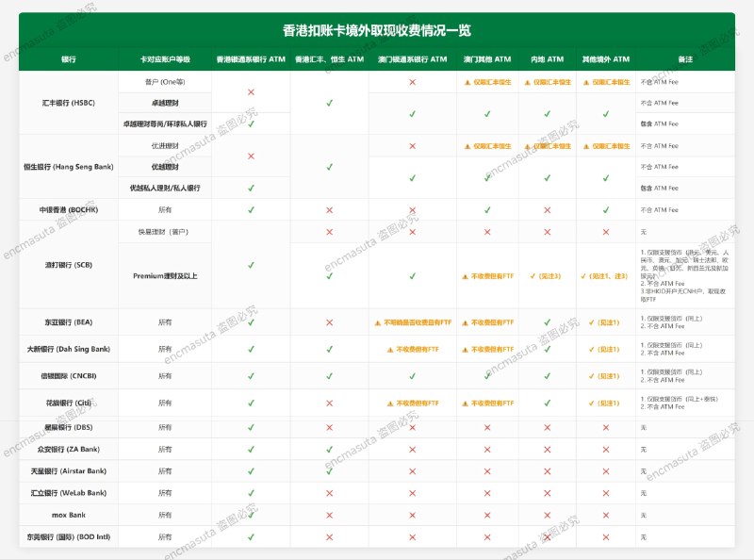The width and height of the screenshot is (754, 560).
Task: Click BOCHK's red cross under 内地 ATM
Action: click(548, 209)
